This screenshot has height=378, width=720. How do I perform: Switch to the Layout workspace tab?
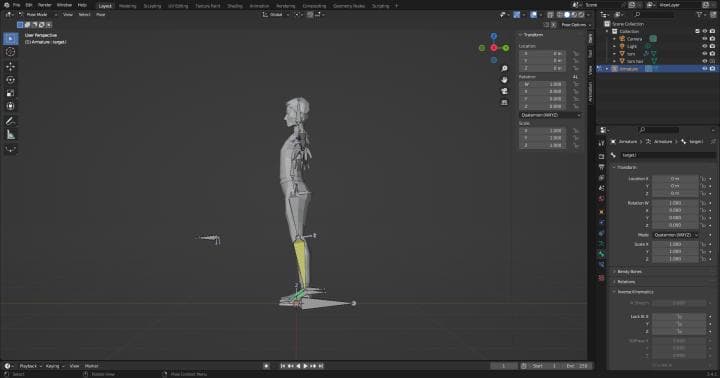(105, 6)
